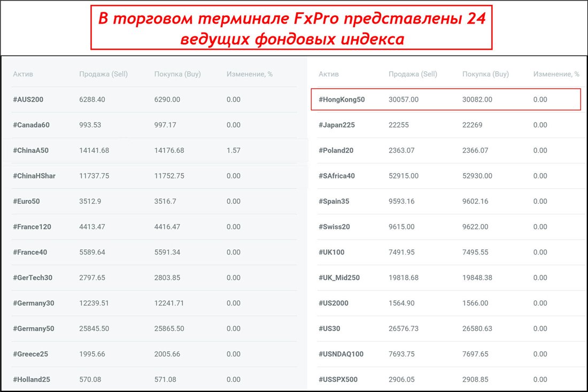This screenshot has height=392, width=588.
Task: Select the #SAfrica40 asset
Action: coord(337,176)
